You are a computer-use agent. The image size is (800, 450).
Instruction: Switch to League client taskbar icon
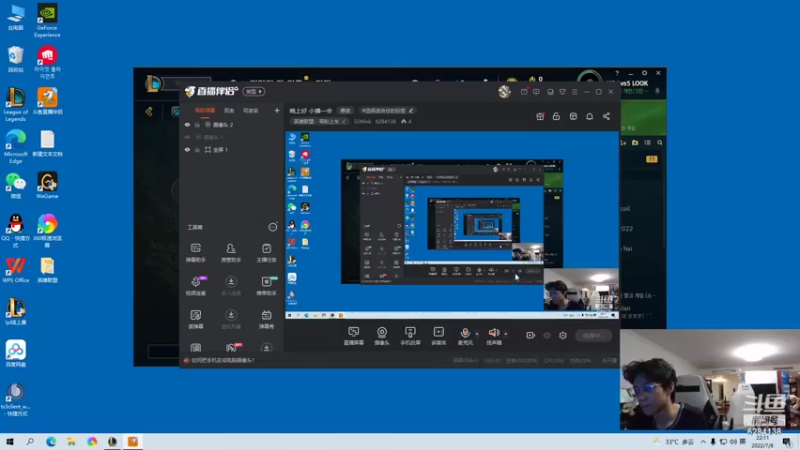[x=112, y=441]
